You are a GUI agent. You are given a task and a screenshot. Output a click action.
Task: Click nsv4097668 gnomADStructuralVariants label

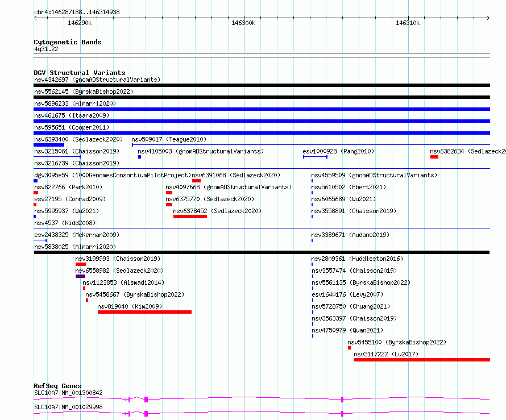coord(229,187)
